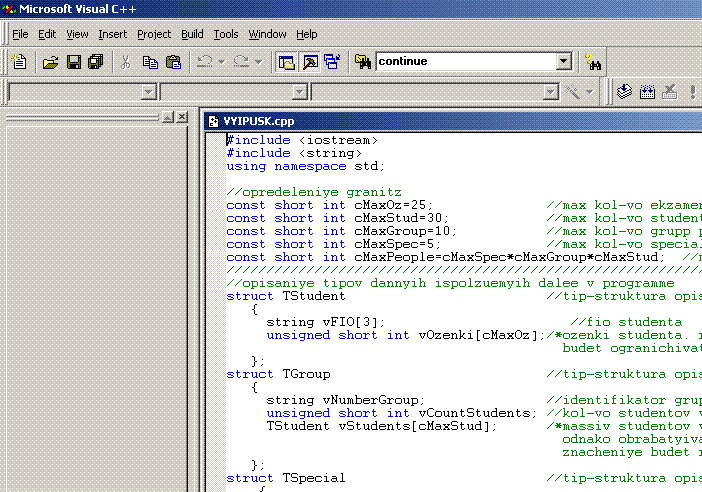Click the Redo arrow icon
Image resolution: width=702 pixels, height=492 pixels.
coord(242,61)
